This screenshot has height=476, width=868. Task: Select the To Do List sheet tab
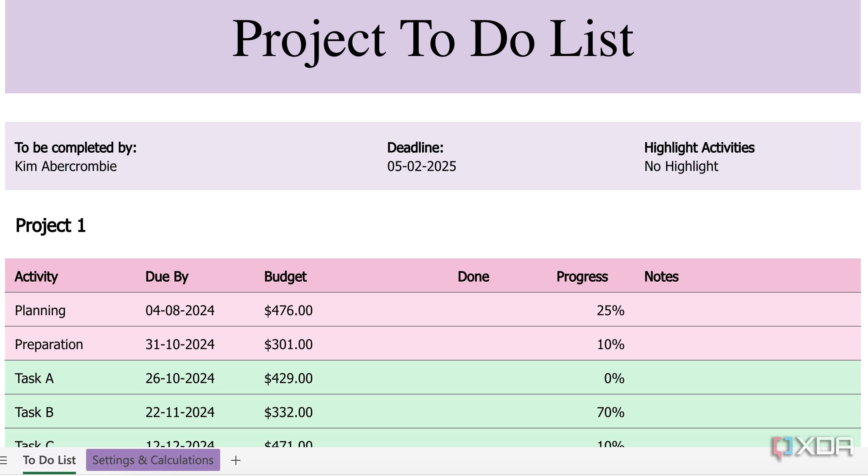49,460
